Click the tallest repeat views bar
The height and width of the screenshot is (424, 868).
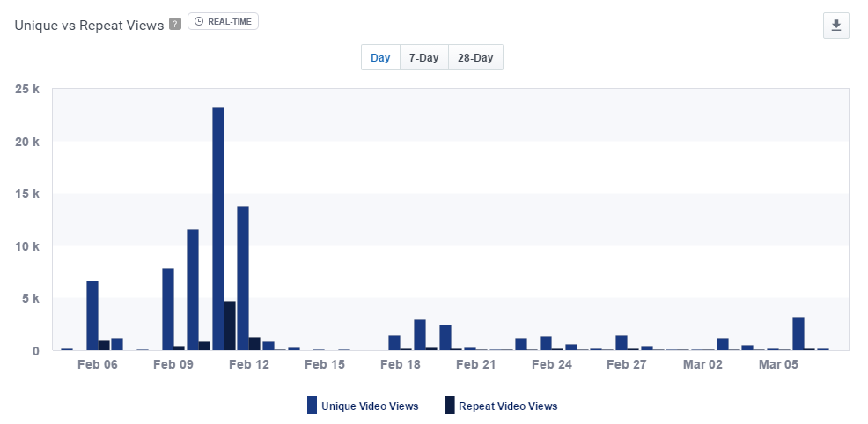[230, 325]
